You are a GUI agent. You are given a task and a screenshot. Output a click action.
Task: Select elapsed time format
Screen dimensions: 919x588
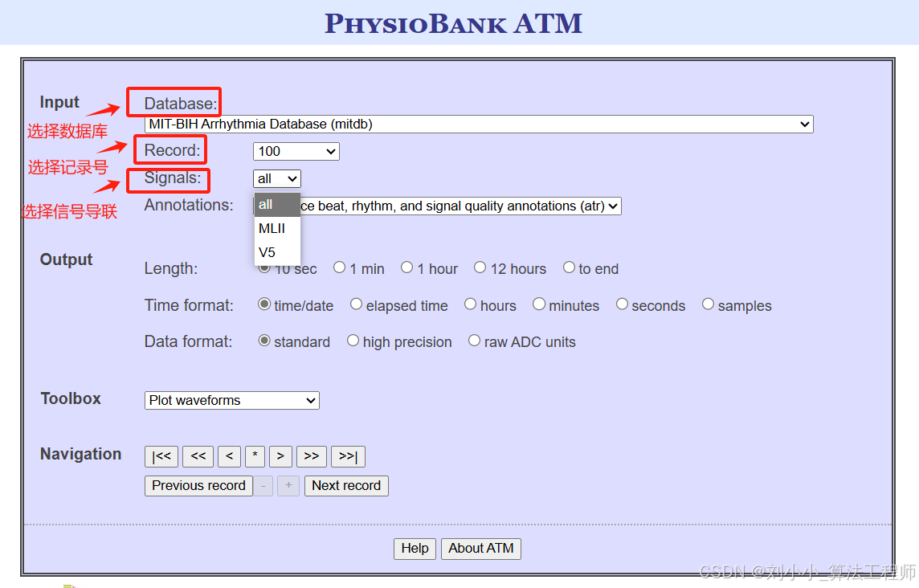[x=357, y=304]
